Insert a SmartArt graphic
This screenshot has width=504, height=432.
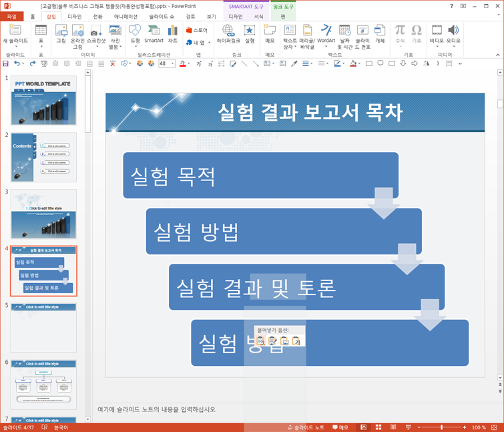(154, 34)
